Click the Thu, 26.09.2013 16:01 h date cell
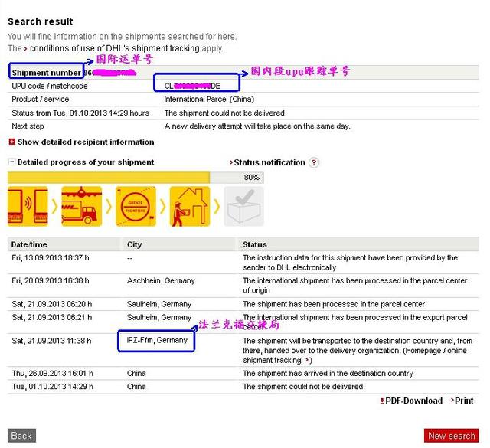The image size is (490, 448). coord(53,374)
